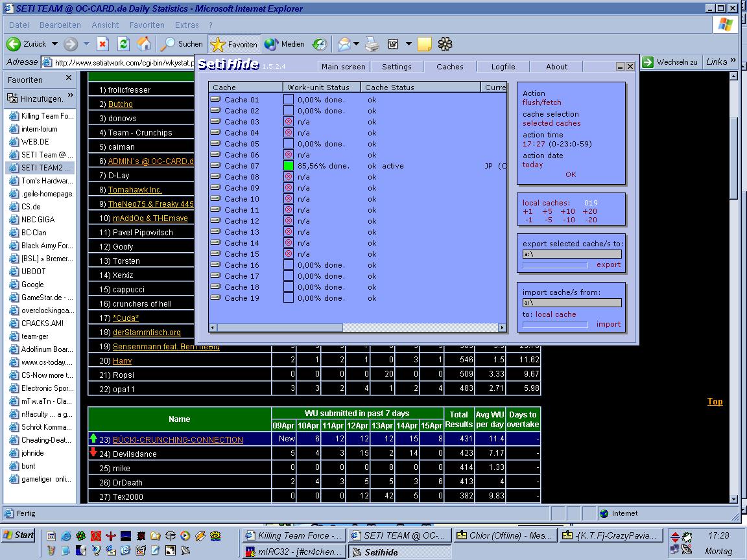Open the Butcho team link
The image size is (747, 560).
pos(121,104)
